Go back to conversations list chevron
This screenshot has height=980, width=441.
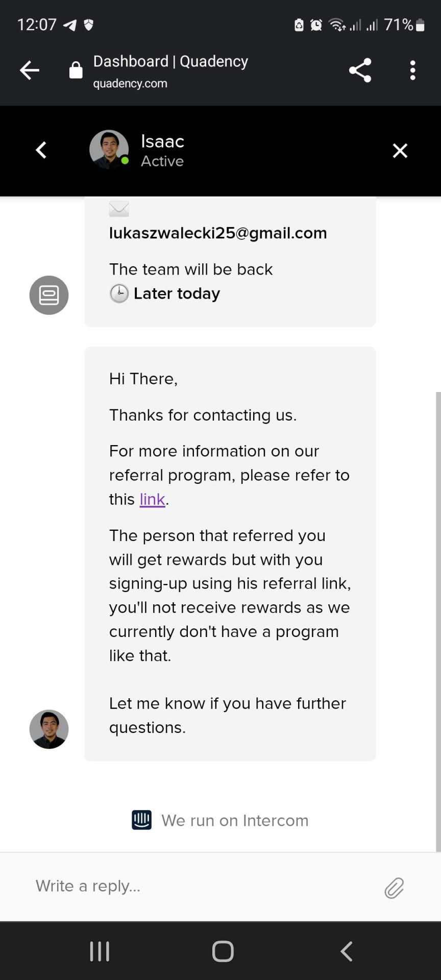[41, 150]
